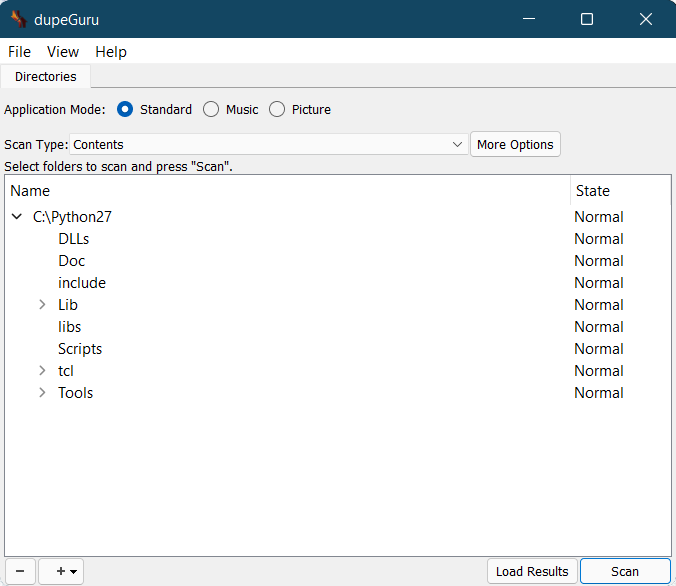
Task: Select the Scripts folder row
Action: 338,349
